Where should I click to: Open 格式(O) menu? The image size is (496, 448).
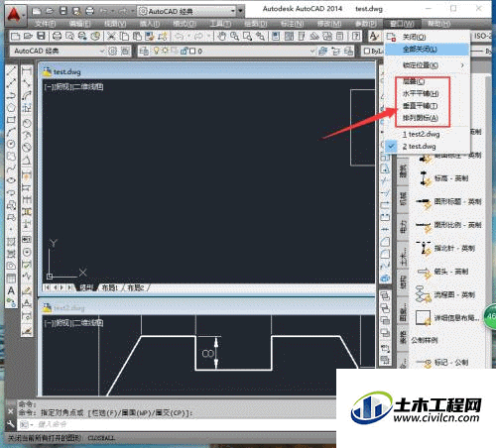click(x=185, y=24)
